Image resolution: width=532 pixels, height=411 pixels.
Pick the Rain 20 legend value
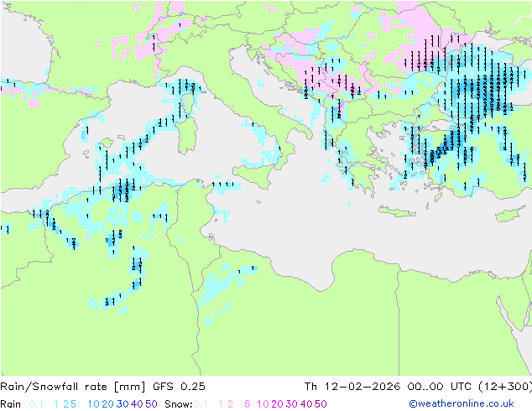pyautogui.click(x=108, y=404)
